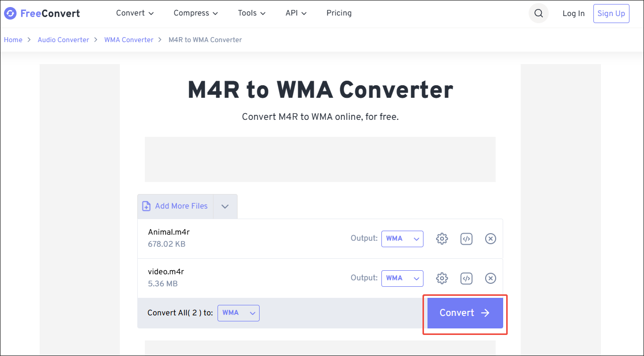This screenshot has height=356, width=644.
Task: Click the 5.36 MB file size
Action: pyautogui.click(x=163, y=284)
